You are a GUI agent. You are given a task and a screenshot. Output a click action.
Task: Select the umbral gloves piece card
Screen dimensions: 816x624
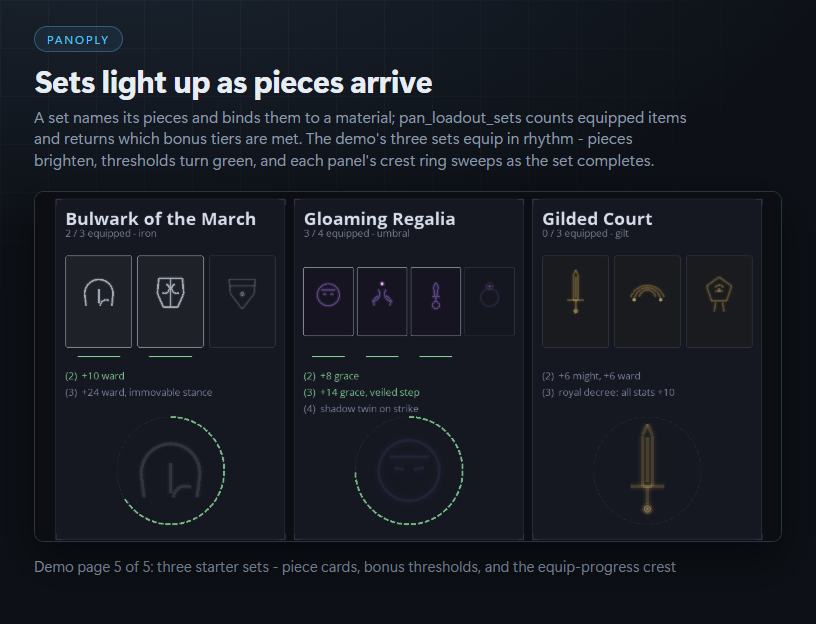click(x=382, y=301)
